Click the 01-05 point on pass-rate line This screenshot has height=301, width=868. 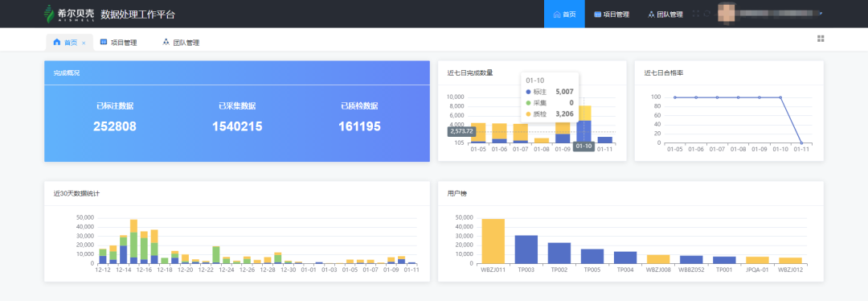pyautogui.click(x=675, y=97)
